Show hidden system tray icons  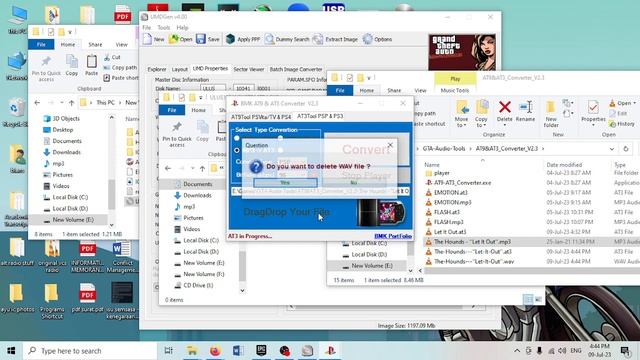click(x=517, y=351)
